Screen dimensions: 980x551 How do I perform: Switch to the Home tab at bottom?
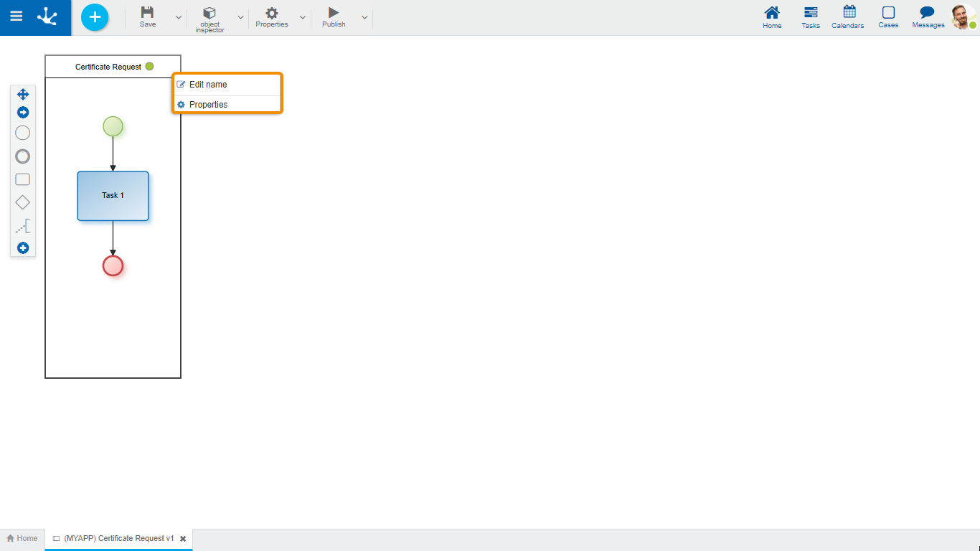(22, 538)
